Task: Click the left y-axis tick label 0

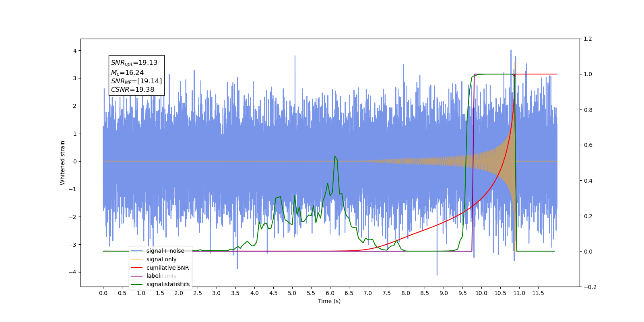Action: 75,161
